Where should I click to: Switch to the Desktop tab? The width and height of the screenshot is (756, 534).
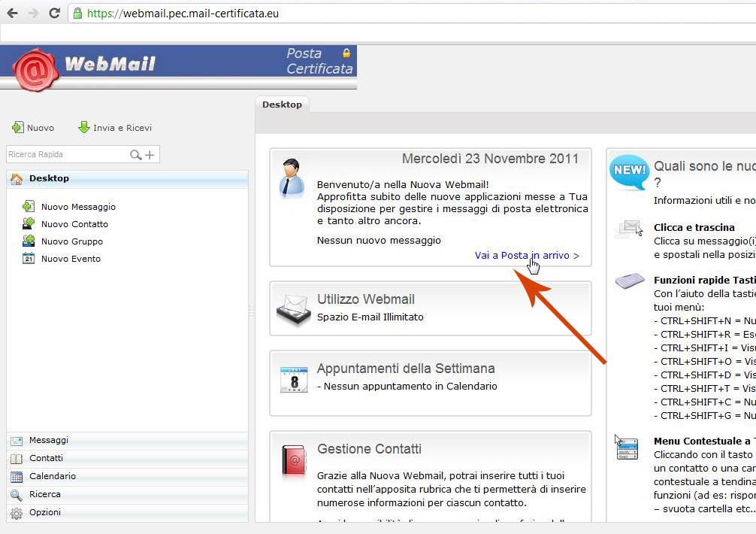(x=282, y=105)
